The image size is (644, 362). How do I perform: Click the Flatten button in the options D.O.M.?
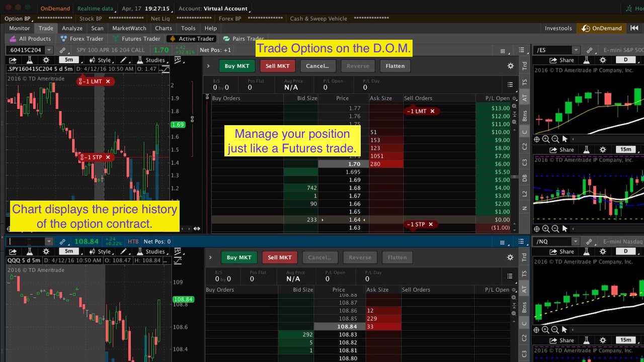click(x=395, y=66)
